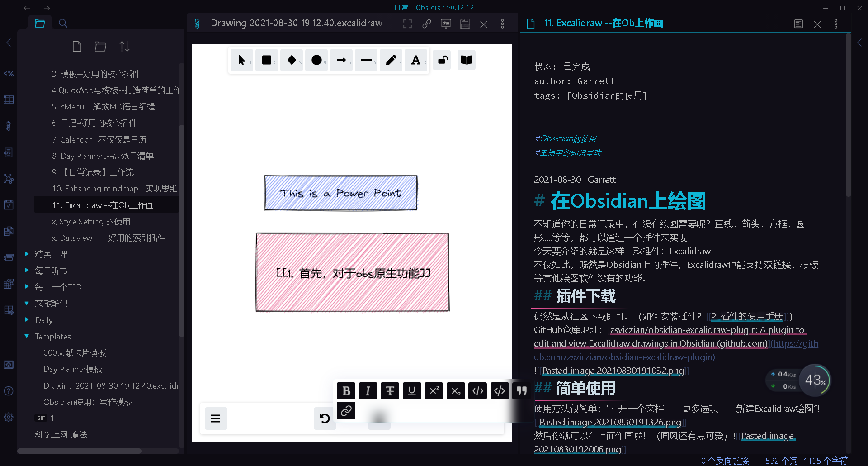Select the Excalidraw rectangle tool
Screen dimensions: 868x466
tap(267, 60)
